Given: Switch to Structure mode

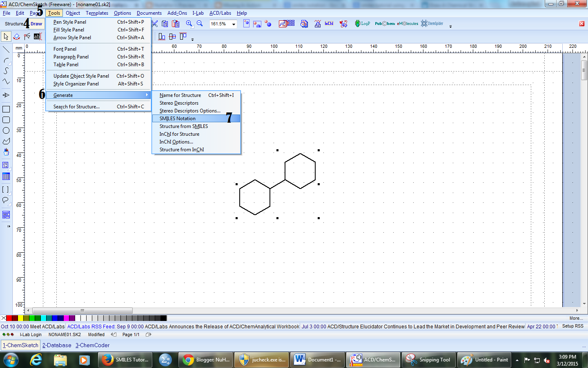Looking at the screenshot, I should 13,24.
